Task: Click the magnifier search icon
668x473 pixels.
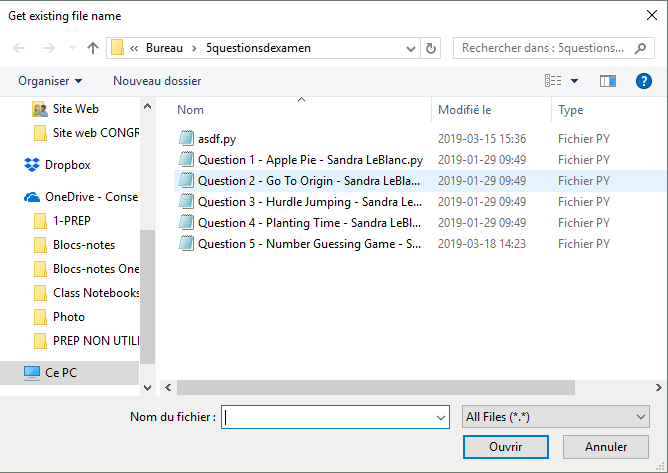Action: point(640,48)
